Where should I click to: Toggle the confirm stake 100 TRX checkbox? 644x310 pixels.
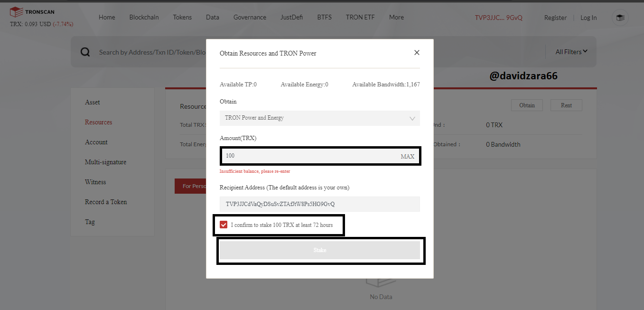click(x=224, y=225)
